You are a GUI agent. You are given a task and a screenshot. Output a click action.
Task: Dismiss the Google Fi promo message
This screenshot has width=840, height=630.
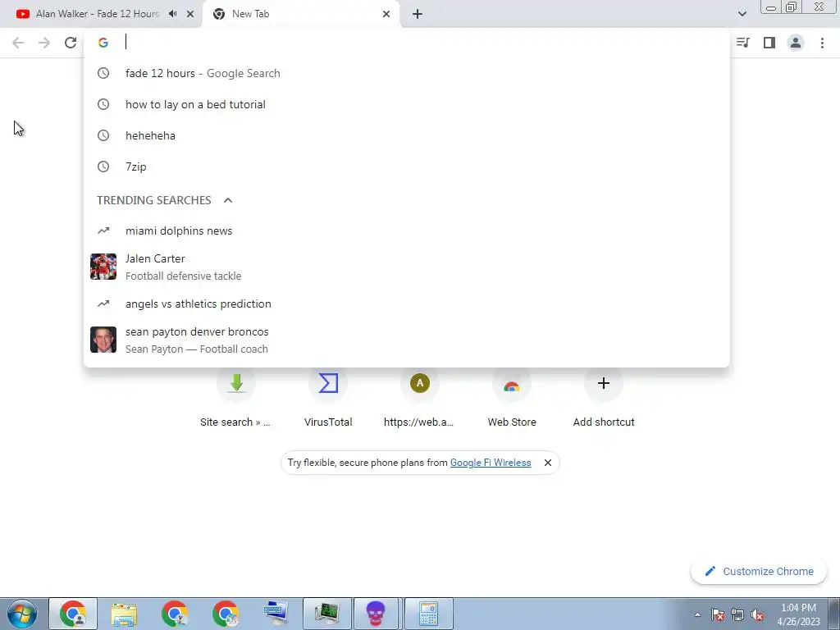547,463
